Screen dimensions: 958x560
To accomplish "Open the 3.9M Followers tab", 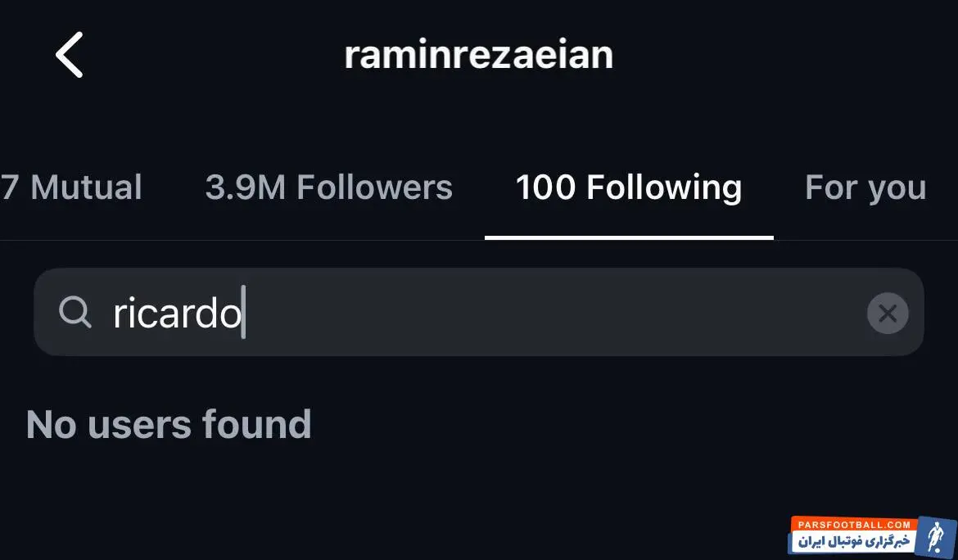I will click(328, 187).
